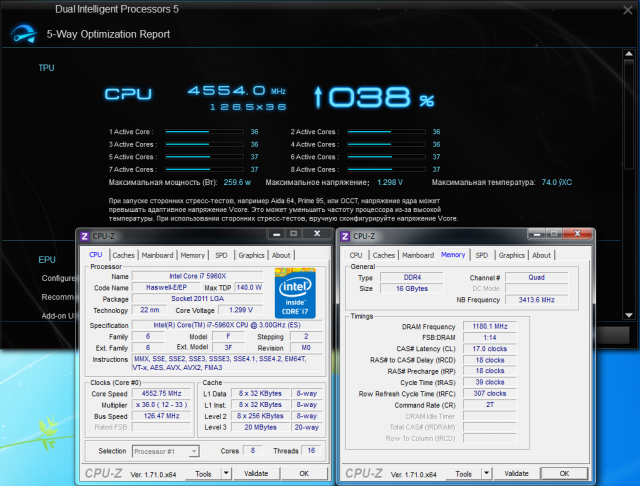Open the Mainboard tab in right CPU-Z window
The width and height of the screenshot is (640, 486).
(x=418, y=255)
